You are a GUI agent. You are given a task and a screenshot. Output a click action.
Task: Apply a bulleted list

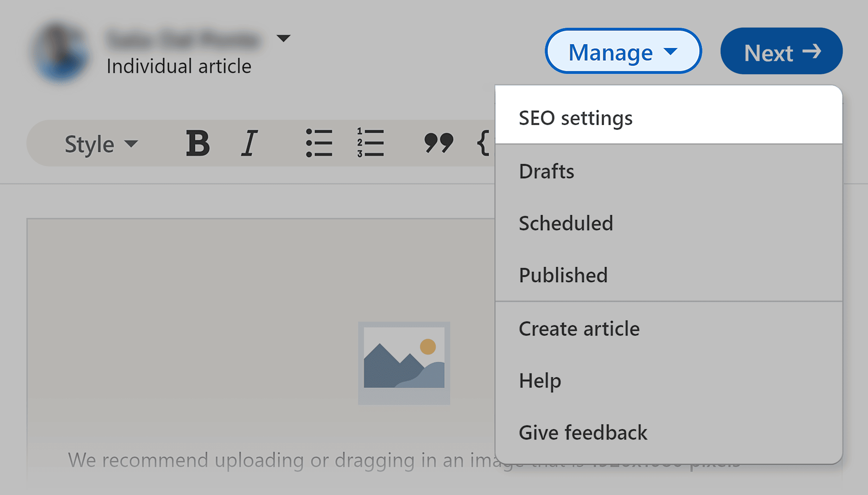pos(319,143)
